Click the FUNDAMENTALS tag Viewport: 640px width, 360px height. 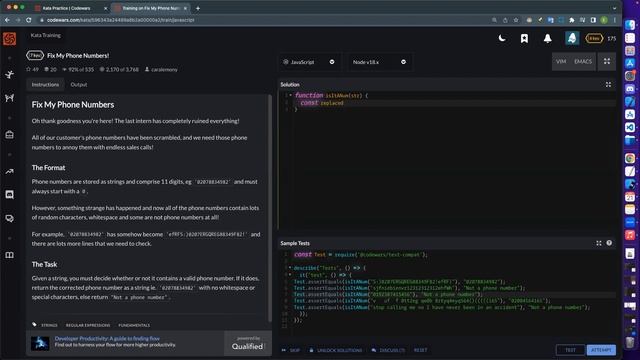tap(134, 325)
